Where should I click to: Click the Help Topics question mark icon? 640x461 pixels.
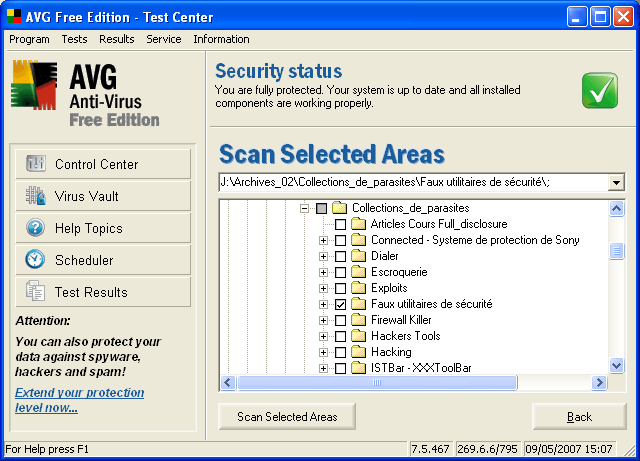click(36, 227)
